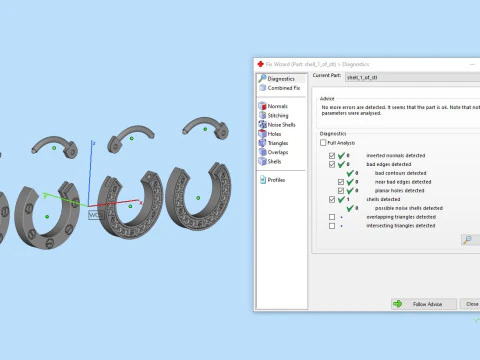Select Combined Fix in the sidebar

[x=284, y=88]
